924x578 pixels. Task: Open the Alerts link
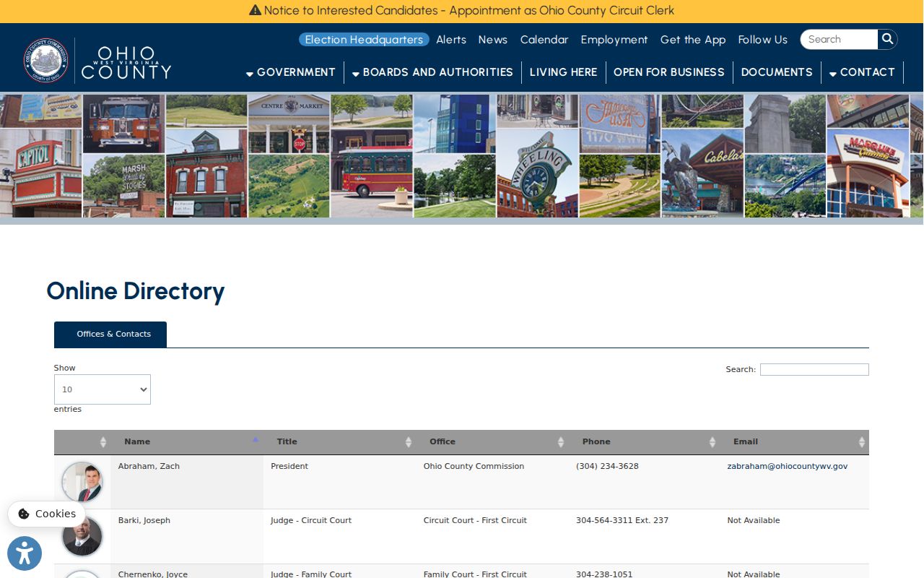click(x=451, y=40)
